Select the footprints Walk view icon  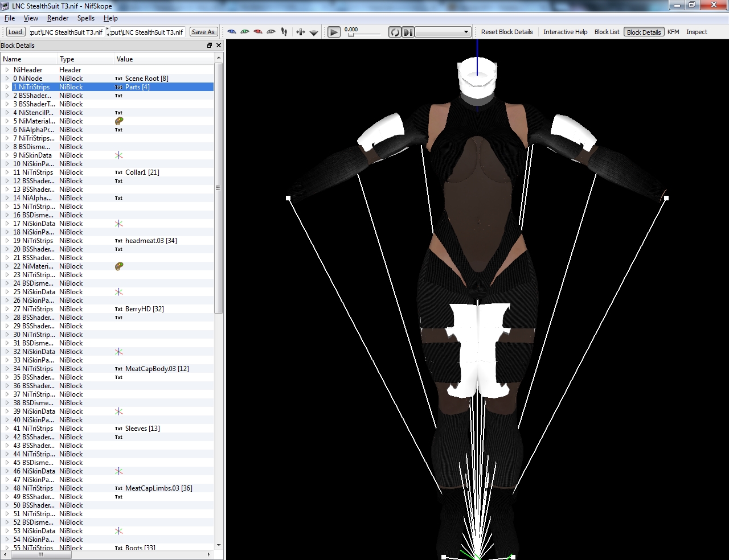click(x=284, y=32)
